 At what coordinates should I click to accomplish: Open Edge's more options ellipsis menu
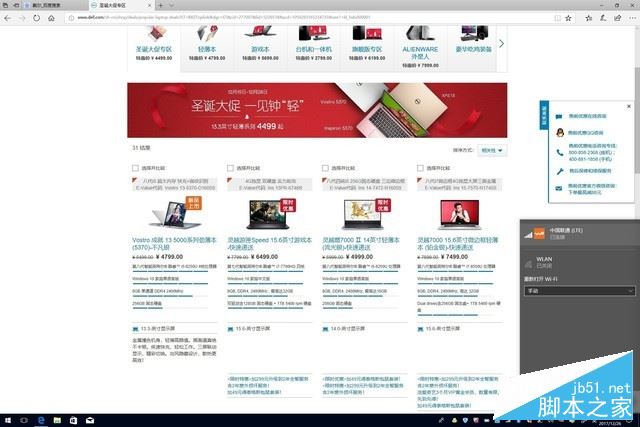pyautogui.click(x=633, y=18)
